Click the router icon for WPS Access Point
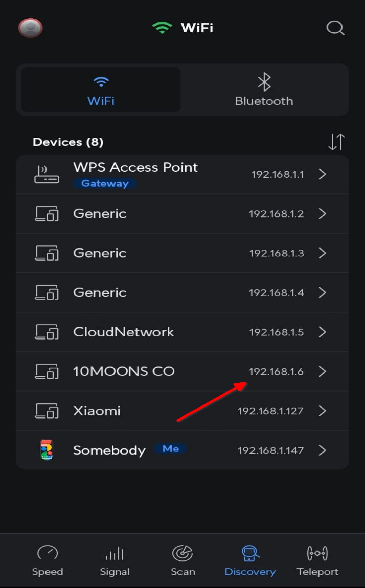365x588 pixels. pos(47,175)
